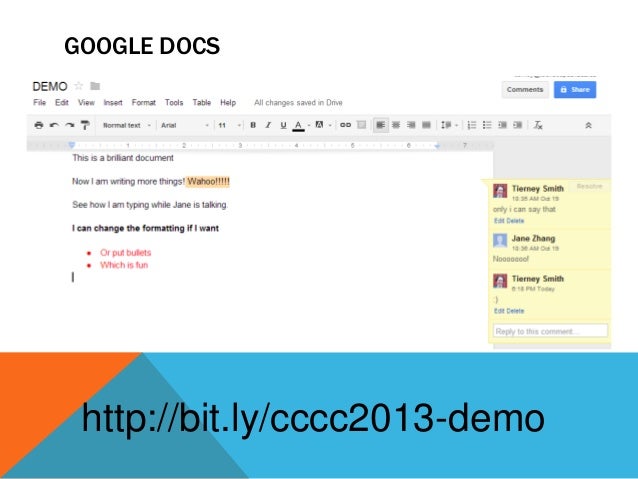Toggle italic formatting
This screenshot has height=479, width=638.
click(268, 125)
